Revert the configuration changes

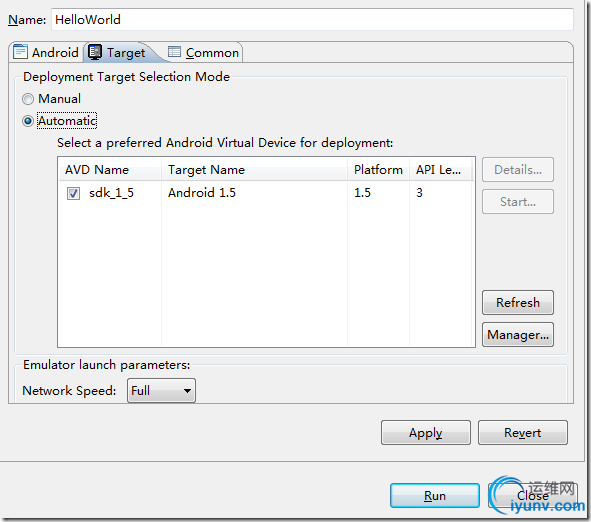click(522, 433)
